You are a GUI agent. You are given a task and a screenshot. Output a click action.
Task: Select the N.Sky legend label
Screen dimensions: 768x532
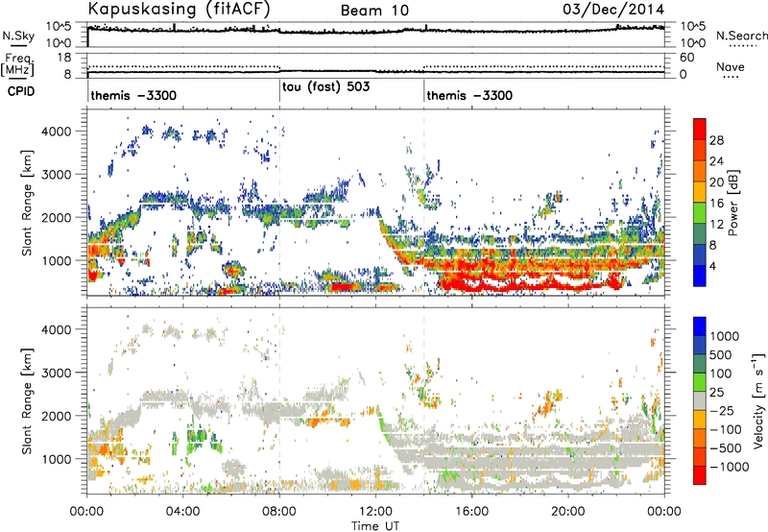point(18,36)
